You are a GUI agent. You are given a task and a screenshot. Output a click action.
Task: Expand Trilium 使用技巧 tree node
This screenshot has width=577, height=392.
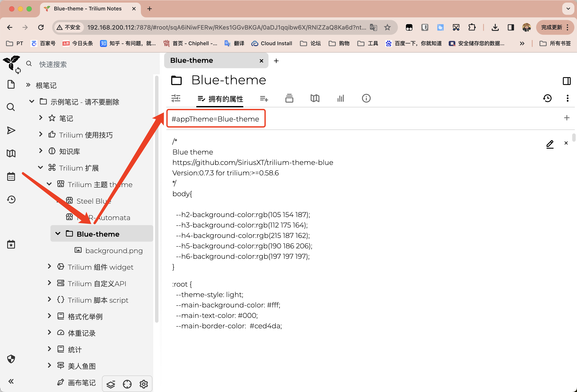click(x=41, y=134)
